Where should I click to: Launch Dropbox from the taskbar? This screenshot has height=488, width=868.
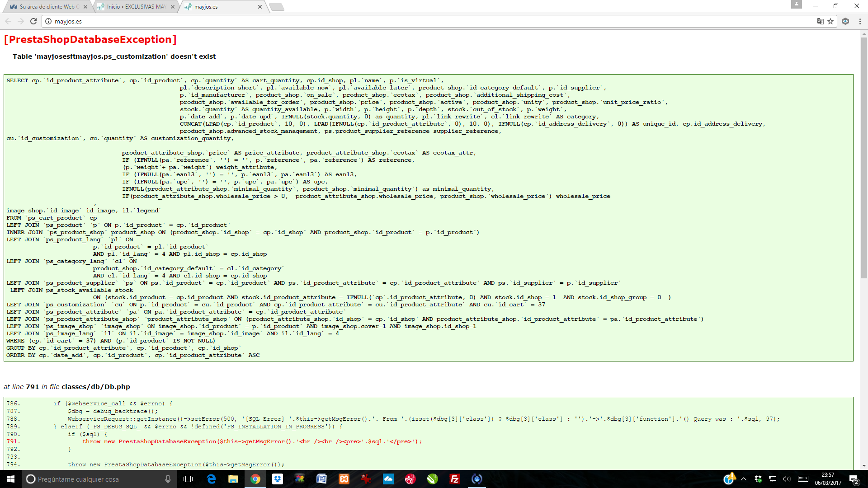pyautogui.click(x=278, y=479)
